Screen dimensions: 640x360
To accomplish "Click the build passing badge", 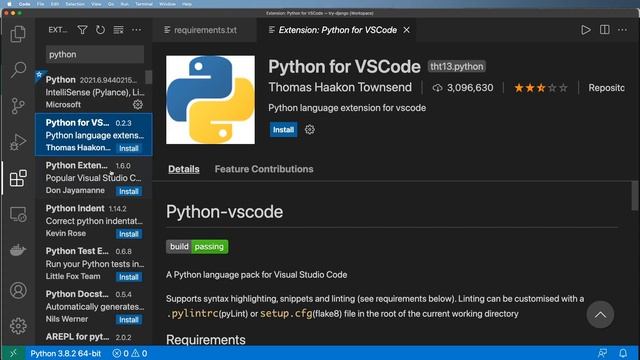I will [x=197, y=247].
